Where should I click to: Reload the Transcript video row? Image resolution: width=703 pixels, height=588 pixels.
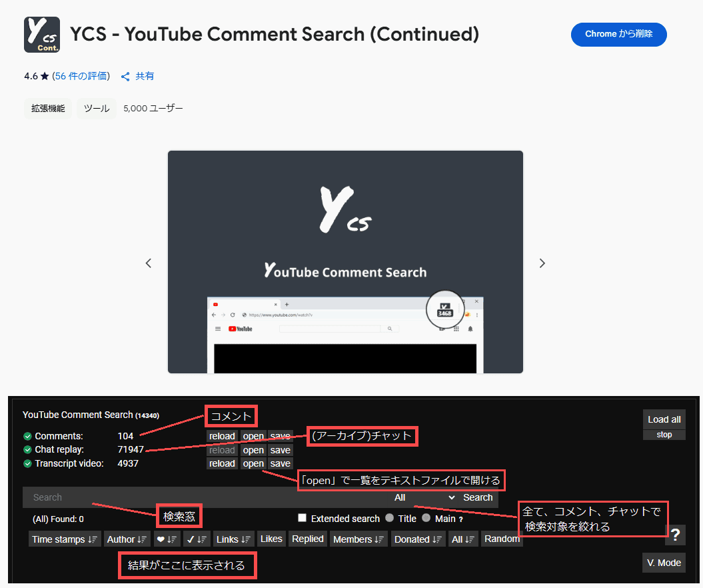pos(222,463)
